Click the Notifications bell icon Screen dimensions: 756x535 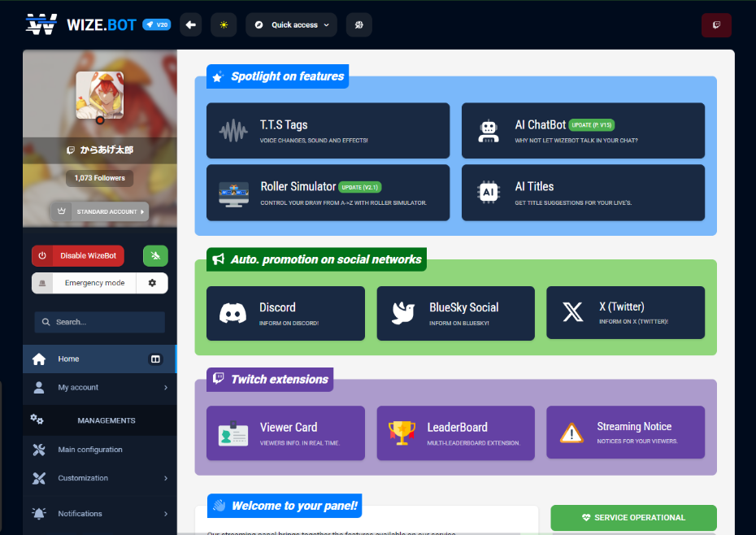[x=39, y=514]
